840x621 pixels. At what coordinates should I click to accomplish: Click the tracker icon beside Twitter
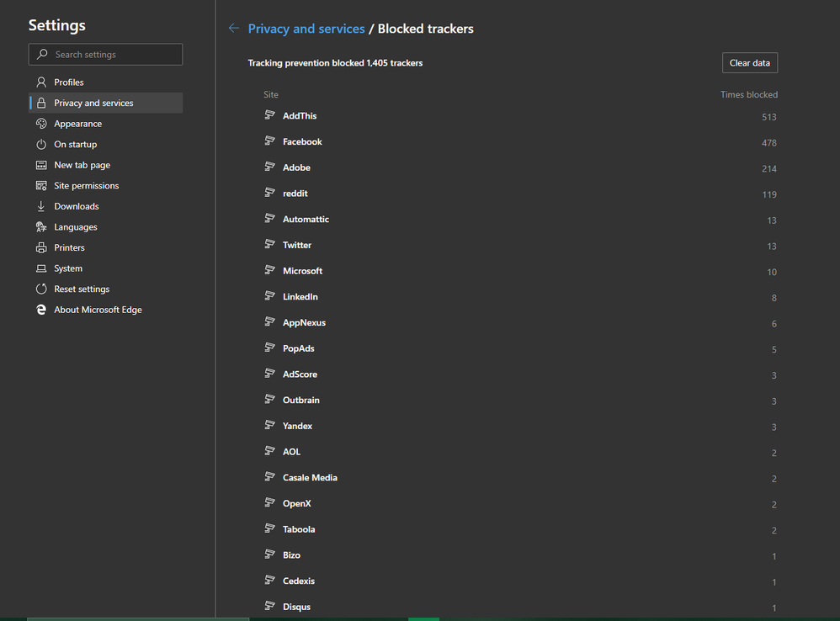(x=269, y=244)
